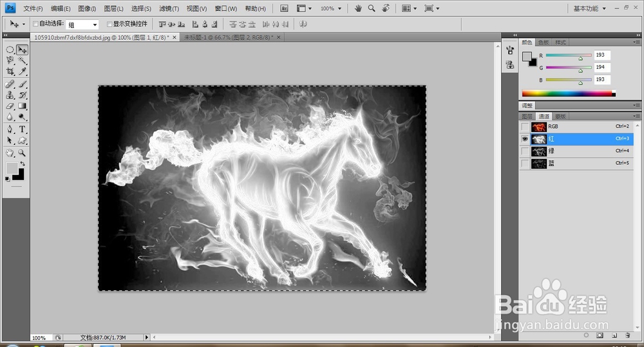Viewport: 644px width, 347px height.
Task: Click the color spectrum ramp
Action: coord(569,93)
